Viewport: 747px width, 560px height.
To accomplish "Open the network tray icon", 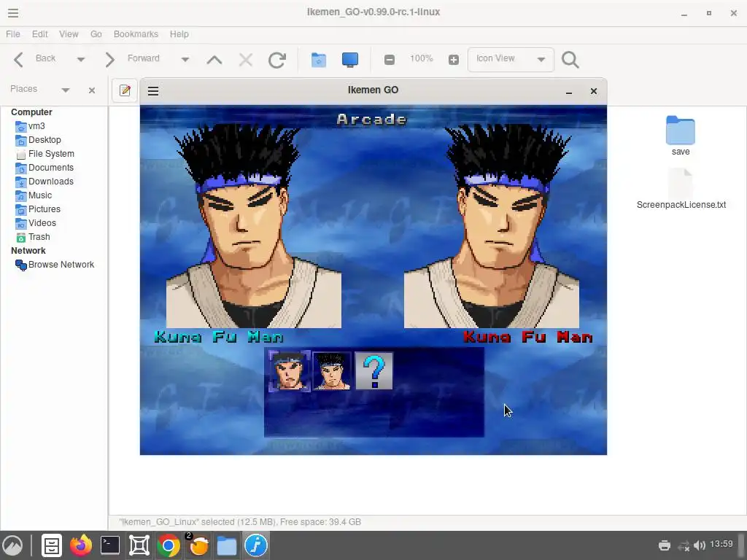I will click(684, 545).
